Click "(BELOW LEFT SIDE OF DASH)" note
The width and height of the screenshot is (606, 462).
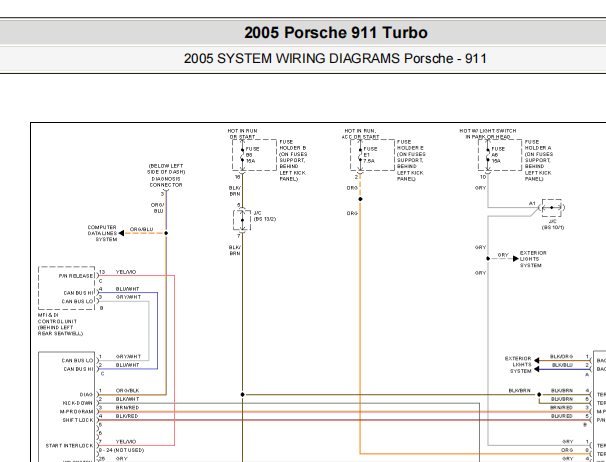(166, 169)
